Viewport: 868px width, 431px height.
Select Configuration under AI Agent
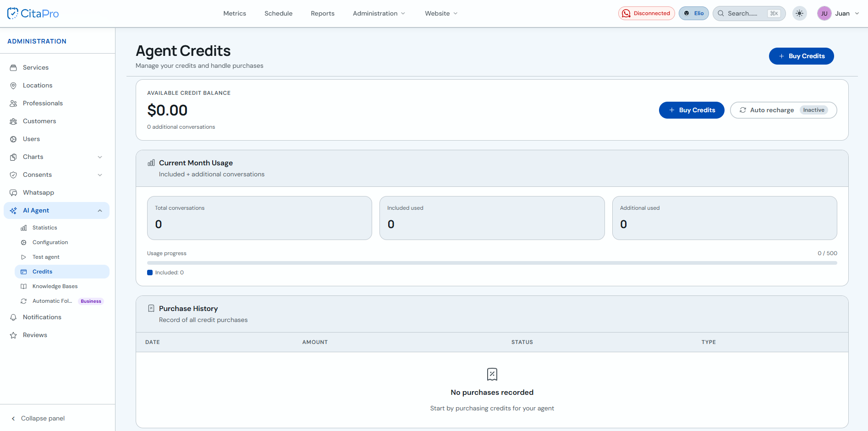[x=62, y=242]
